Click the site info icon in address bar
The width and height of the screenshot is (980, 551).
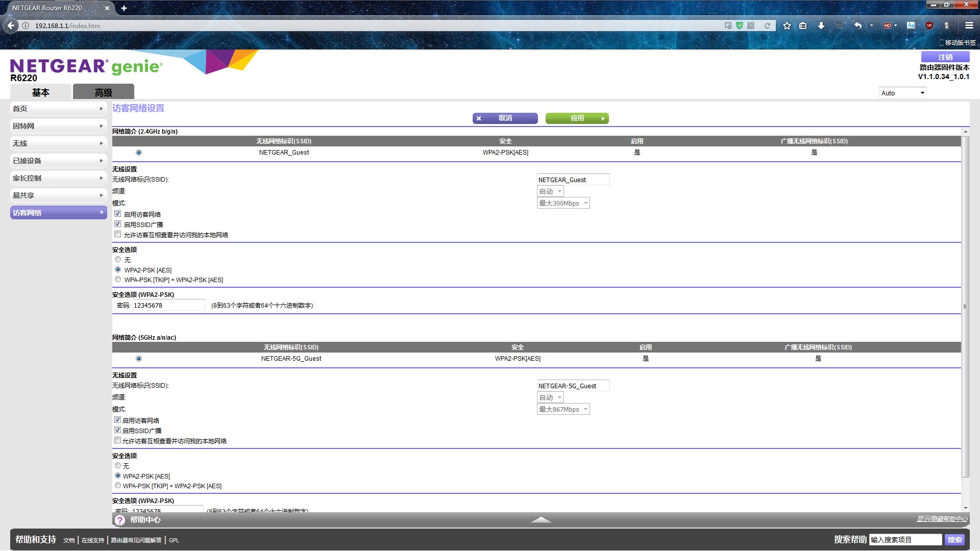(26, 26)
